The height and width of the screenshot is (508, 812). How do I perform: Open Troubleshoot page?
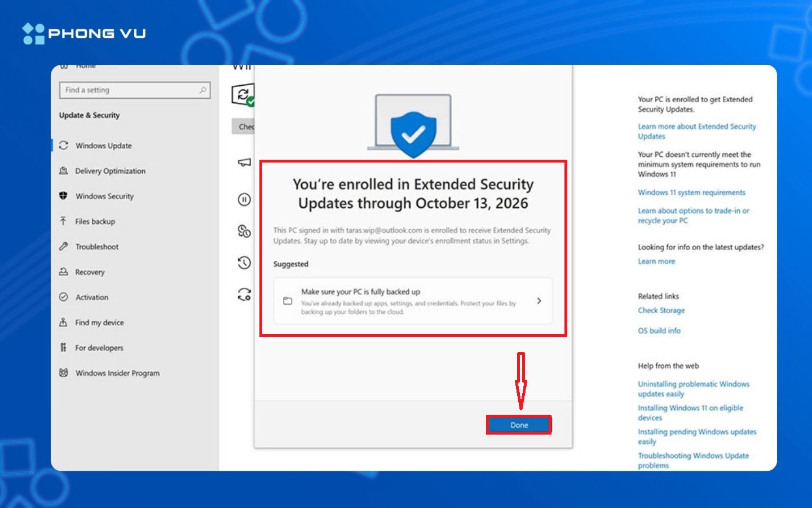[97, 247]
